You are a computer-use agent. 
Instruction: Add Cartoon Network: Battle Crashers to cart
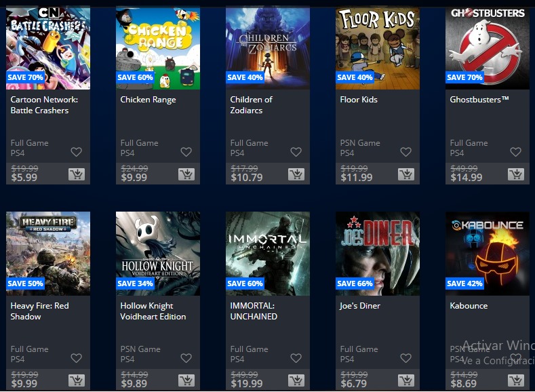tap(77, 174)
